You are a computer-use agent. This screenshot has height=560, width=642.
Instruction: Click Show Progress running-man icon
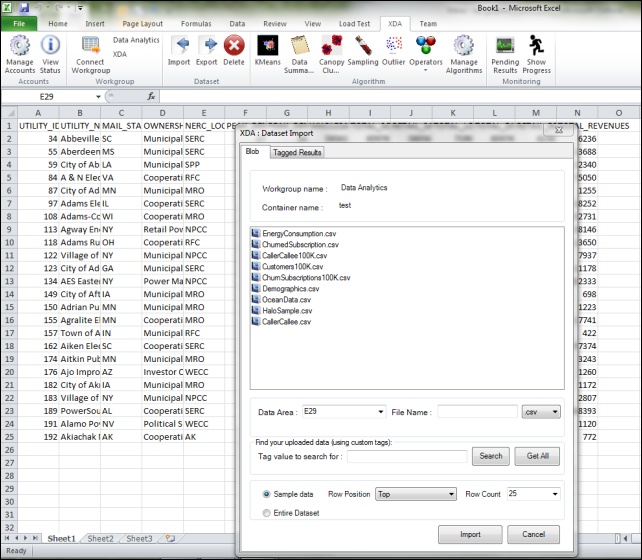(x=536, y=45)
